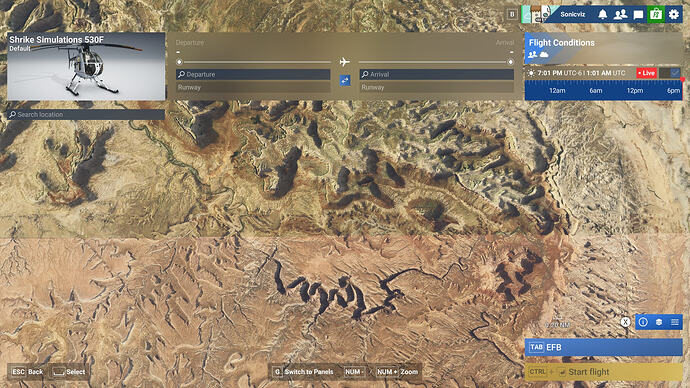Open the EFB tablet

click(603, 347)
